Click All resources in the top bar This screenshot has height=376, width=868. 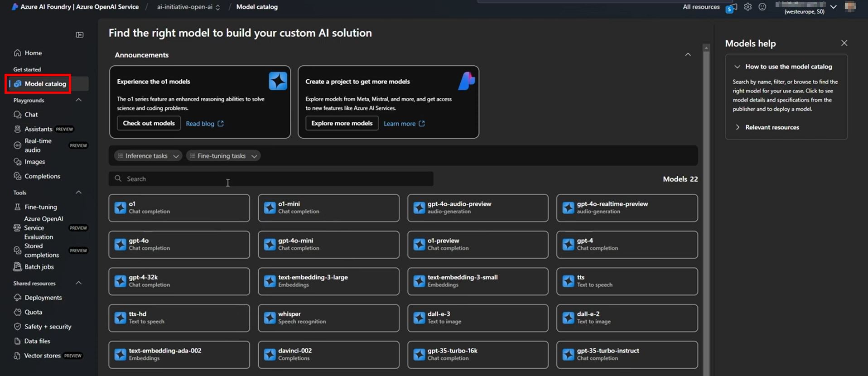(x=701, y=7)
